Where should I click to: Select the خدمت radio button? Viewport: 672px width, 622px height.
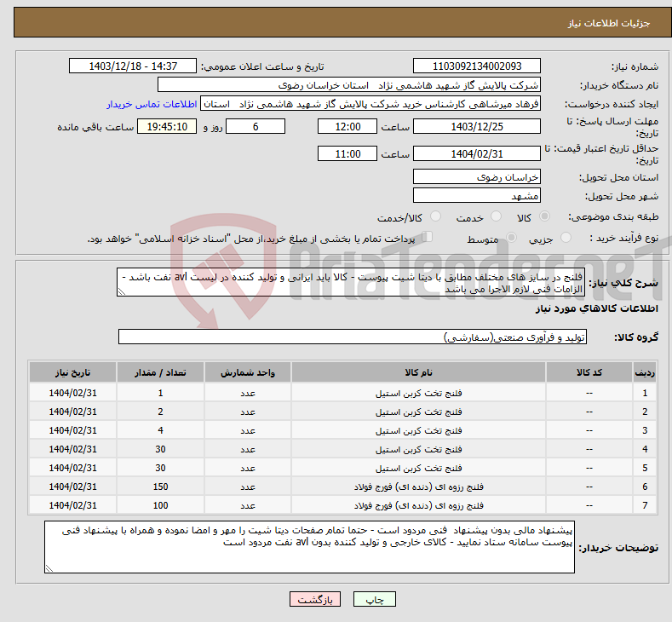point(496,216)
